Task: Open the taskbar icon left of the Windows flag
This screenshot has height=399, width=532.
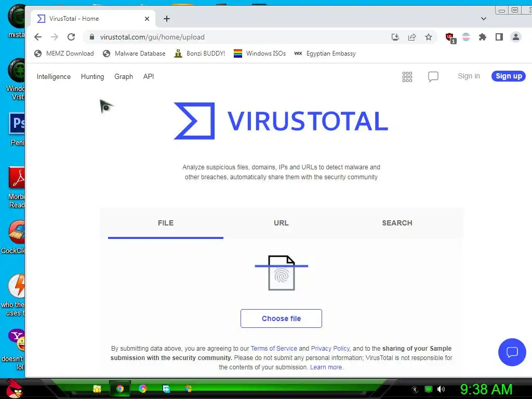Action: (166, 389)
